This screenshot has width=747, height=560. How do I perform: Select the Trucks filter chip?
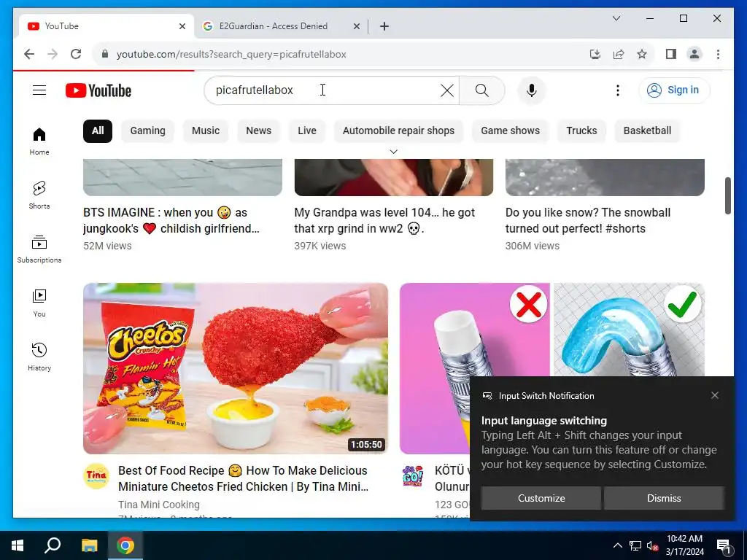click(581, 131)
